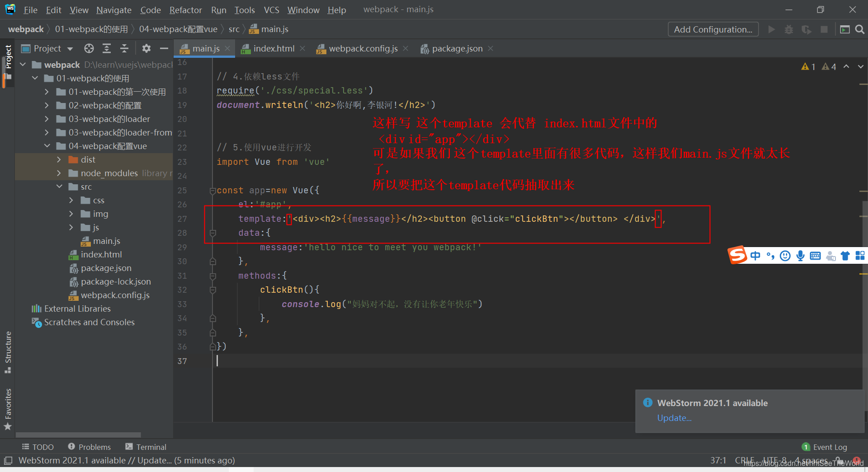Screen dimensions: 868x472
Task: Open the Terminal tool window
Action: click(x=146, y=447)
